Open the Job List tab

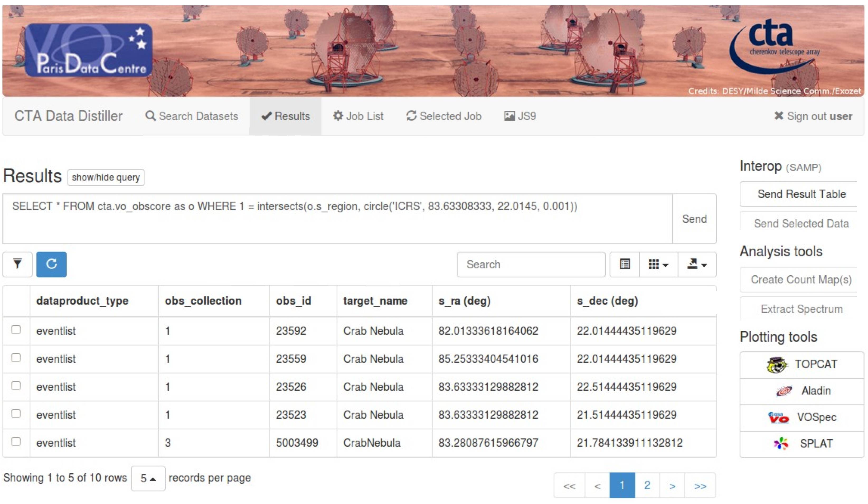point(358,116)
